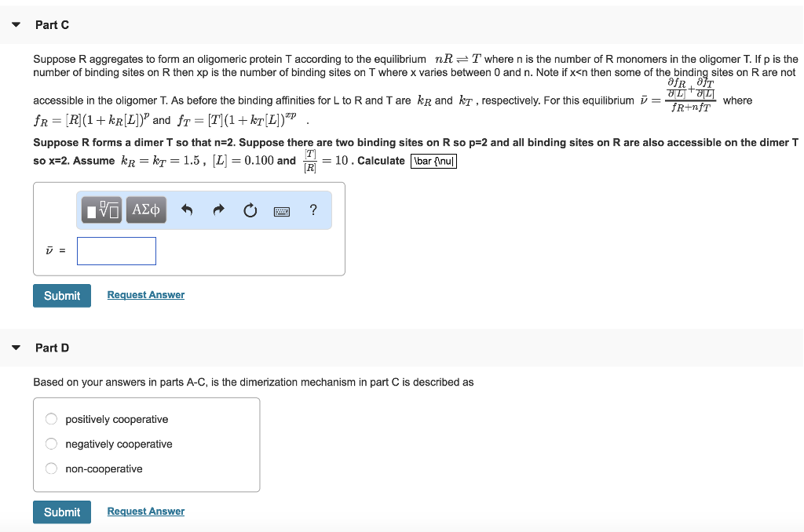This screenshot has height=532, width=804.
Task: Collapse the Part D section
Action: [x=16, y=348]
